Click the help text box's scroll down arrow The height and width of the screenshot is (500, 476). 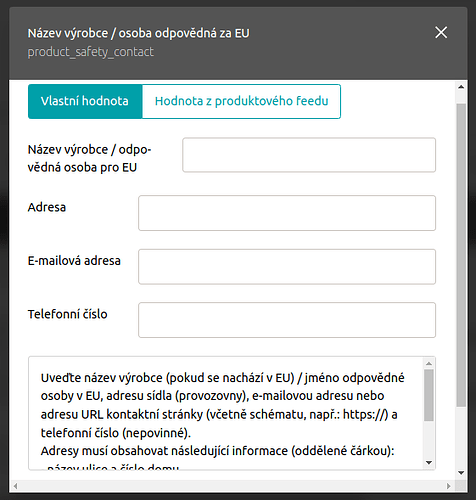pos(429,463)
